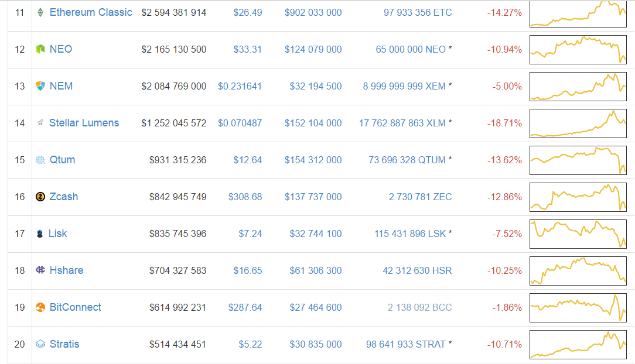Image resolution: width=635 pixels, height=364 pixels.
Task: Click the Stratis layered logo icon
Action: 40,344
